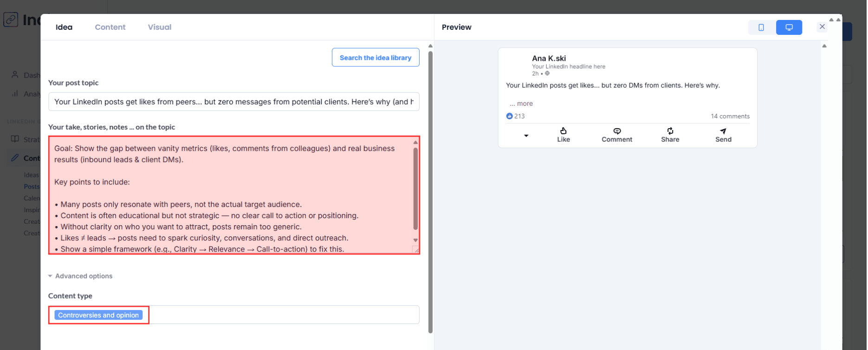Open the Content tab

coord(110,27)
